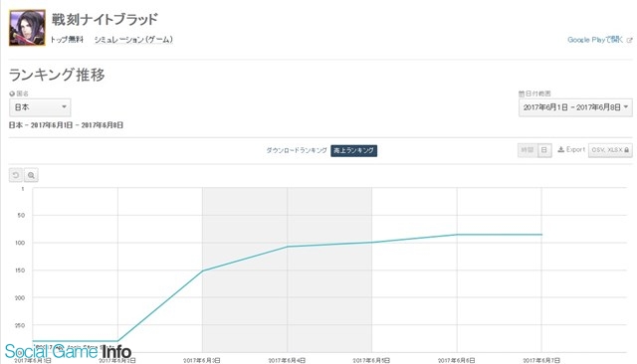Image resolution: width=637 pixels, height=364 pixels.
Task: Click the Export download icon
Action: pos(561,150)
